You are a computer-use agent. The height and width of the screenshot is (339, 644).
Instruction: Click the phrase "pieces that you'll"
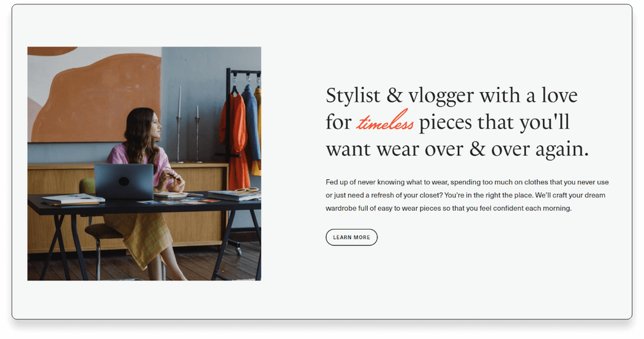click(494, 122)
